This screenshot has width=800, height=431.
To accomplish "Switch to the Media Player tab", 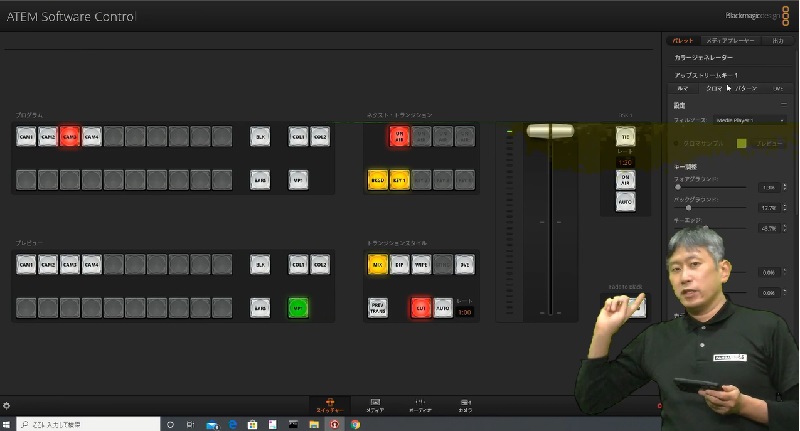I will [730, 41].
